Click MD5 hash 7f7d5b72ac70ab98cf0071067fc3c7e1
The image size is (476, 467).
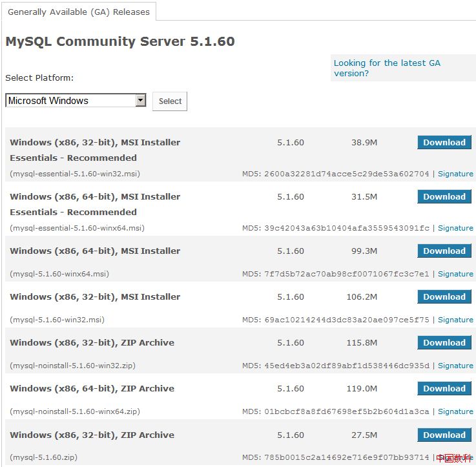(x=347, y=274)
